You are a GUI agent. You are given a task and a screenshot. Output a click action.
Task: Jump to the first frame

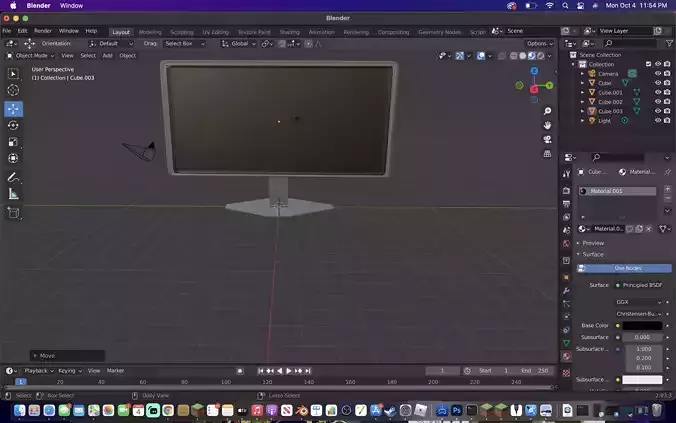point(260,371)
